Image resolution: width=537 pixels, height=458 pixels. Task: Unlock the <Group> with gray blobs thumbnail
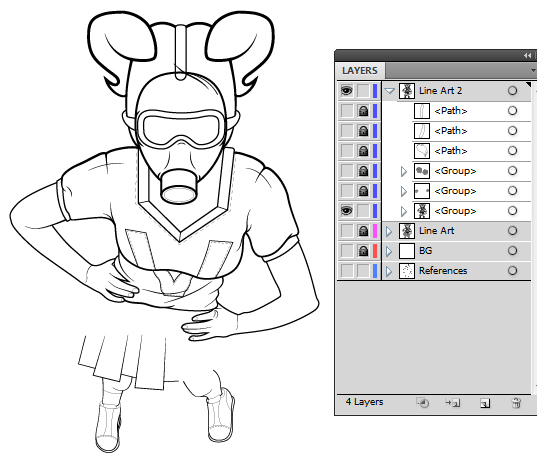tap(363, 171)
